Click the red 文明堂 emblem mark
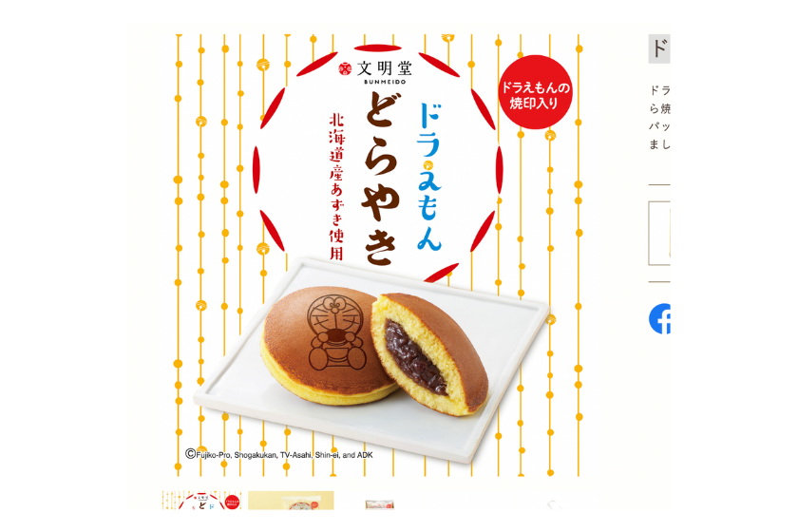This screenshot has width=798, height=532. click(345, 68)
